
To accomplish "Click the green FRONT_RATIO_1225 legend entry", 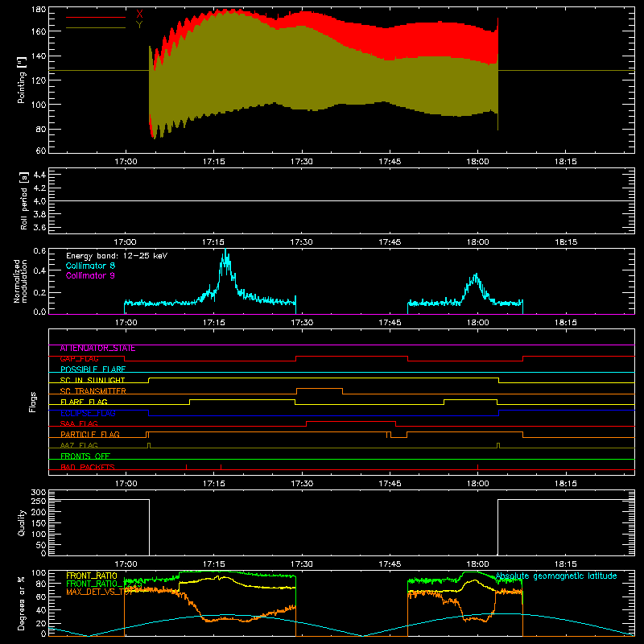I will coord(104,584).
